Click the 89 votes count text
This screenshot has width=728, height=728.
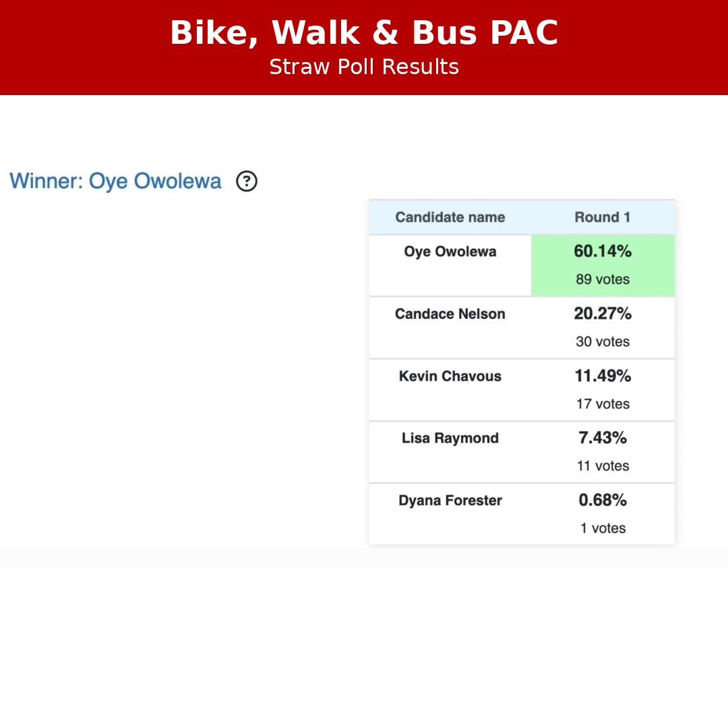tap(603, 279)
